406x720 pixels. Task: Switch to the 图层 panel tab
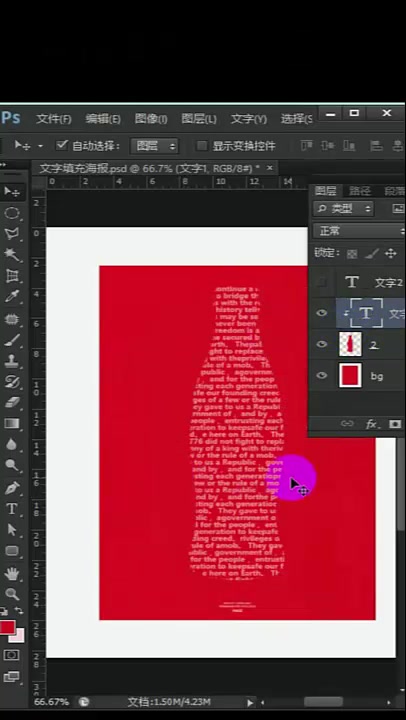pyautogui.click(x=326, y=191)
